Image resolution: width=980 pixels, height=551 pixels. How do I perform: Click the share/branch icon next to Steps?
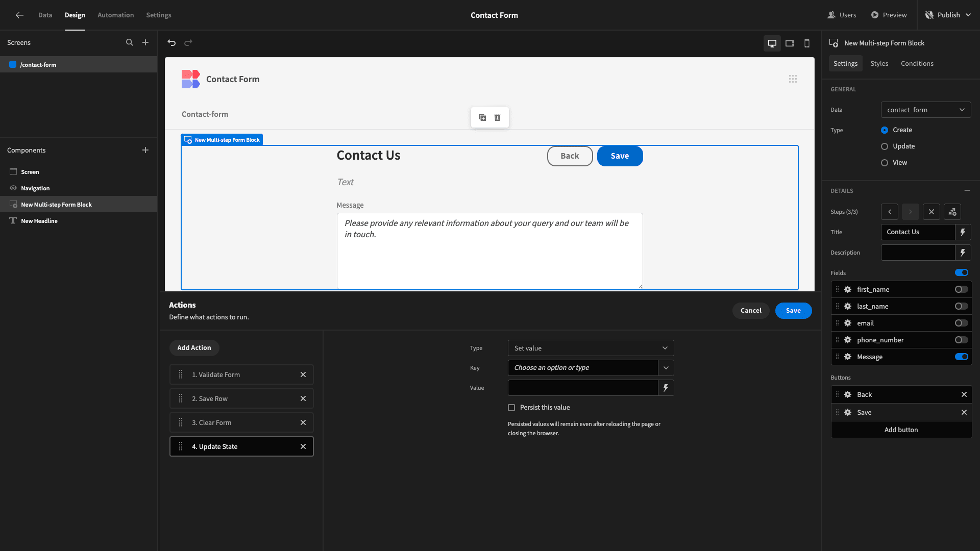pyautogui.click(x=953, y=212)
